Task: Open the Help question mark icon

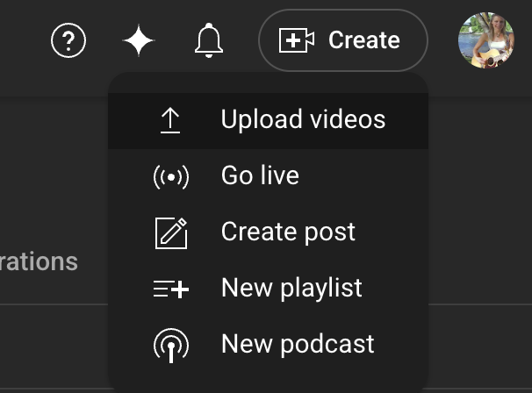Action: tap(68, 40)
